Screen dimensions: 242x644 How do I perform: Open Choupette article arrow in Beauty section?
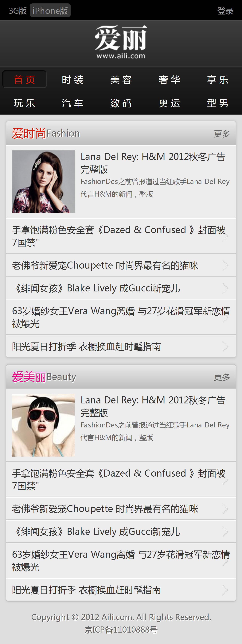(x=225, y=509)
